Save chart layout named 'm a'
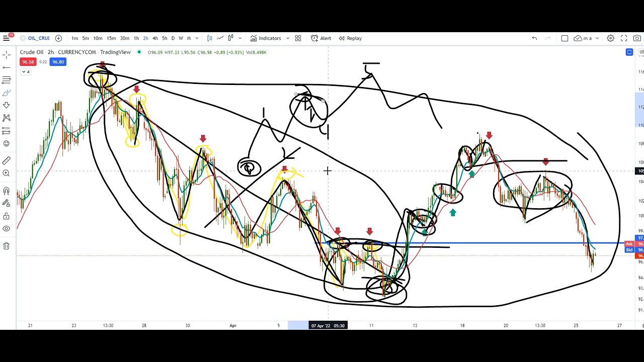The width and height of the screenshot is (644, 362). (583, 38)
